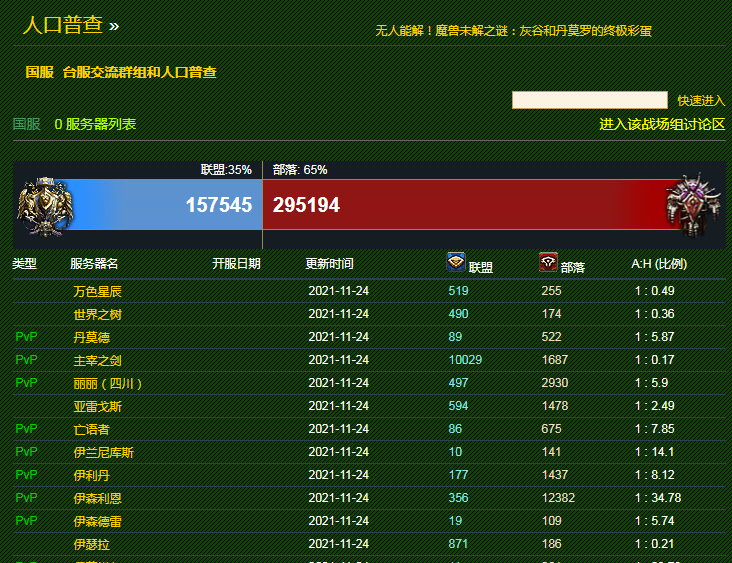
Task: Click Alliance count 871 for 伊瑟拉
Action: click(x=458, y=544)
